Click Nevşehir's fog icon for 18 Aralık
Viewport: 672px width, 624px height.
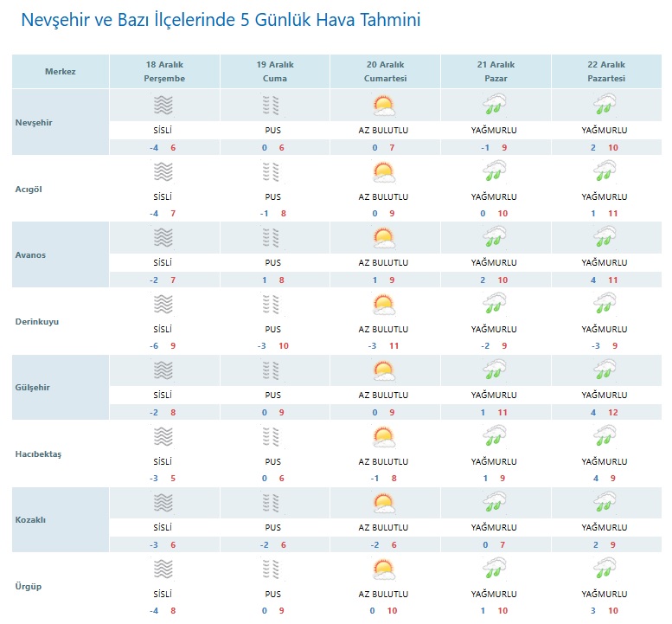(x=163, y=106)
